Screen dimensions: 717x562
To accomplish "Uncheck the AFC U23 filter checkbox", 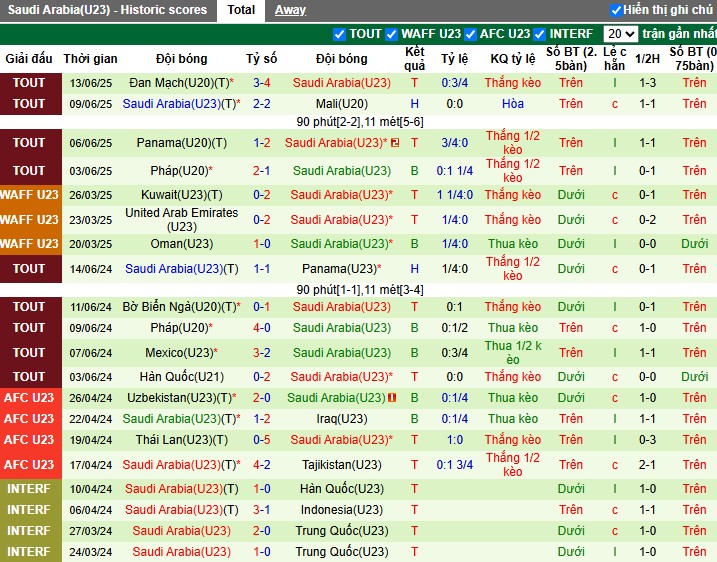I will pos(470,34).
